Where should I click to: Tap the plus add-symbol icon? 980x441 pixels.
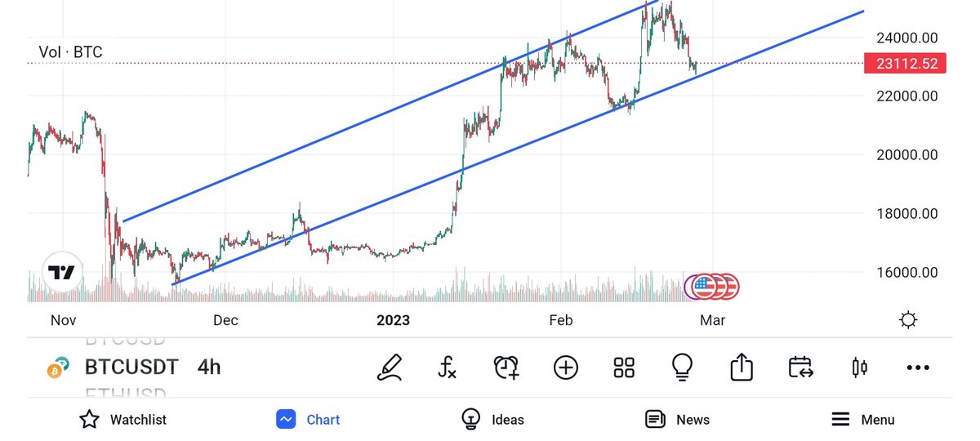point(565,367)
